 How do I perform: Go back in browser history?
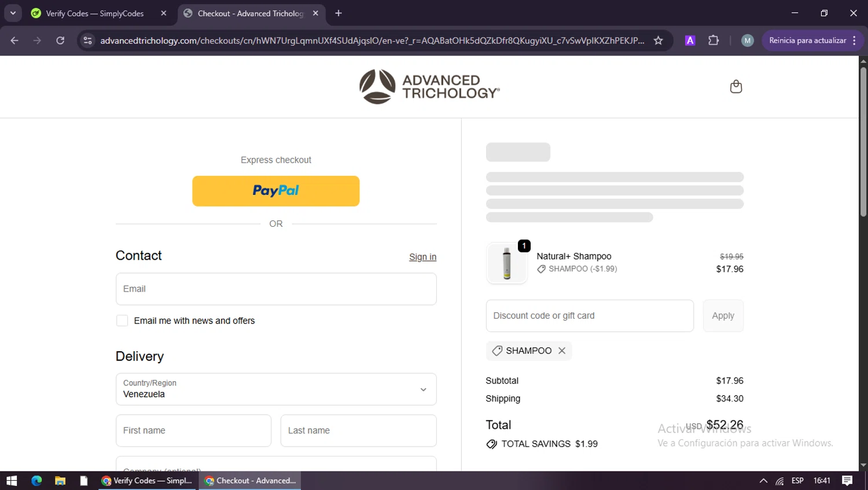tap(14, 40)
